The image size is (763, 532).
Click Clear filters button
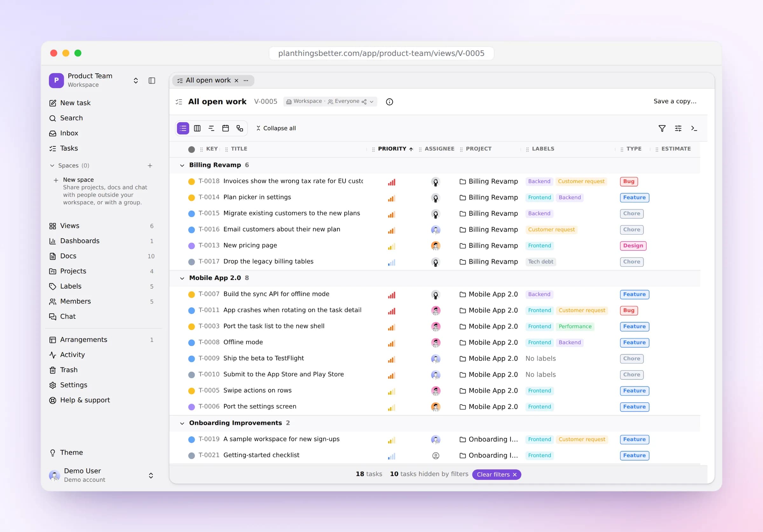[497, 474]
